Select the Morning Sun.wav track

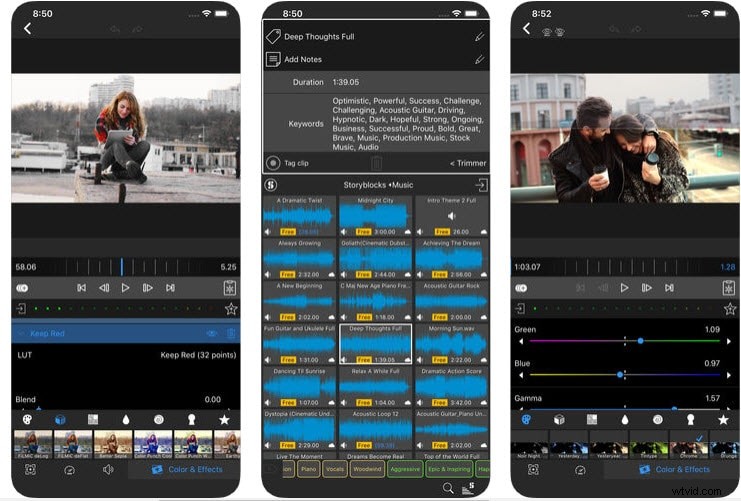point(452,344)
